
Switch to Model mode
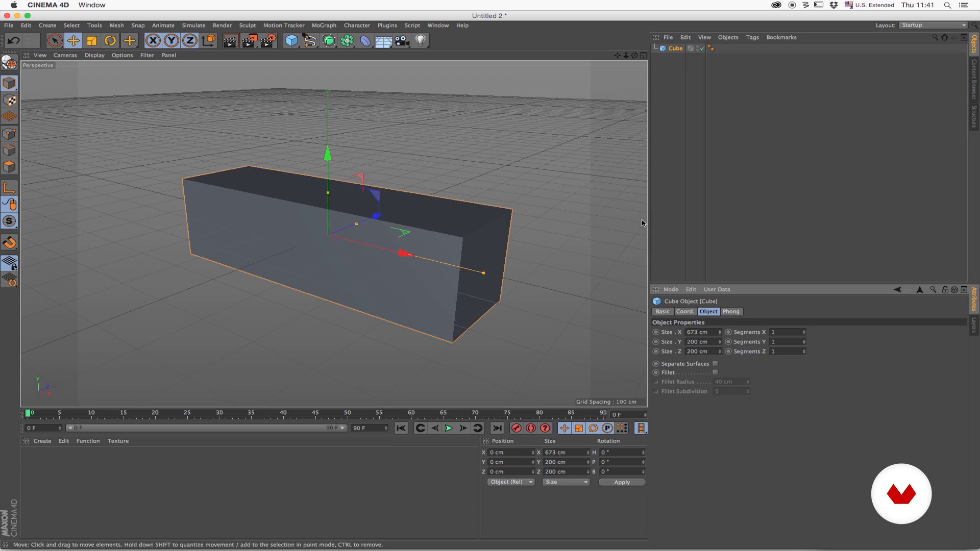pyautogui.click(x=9, y=83)
